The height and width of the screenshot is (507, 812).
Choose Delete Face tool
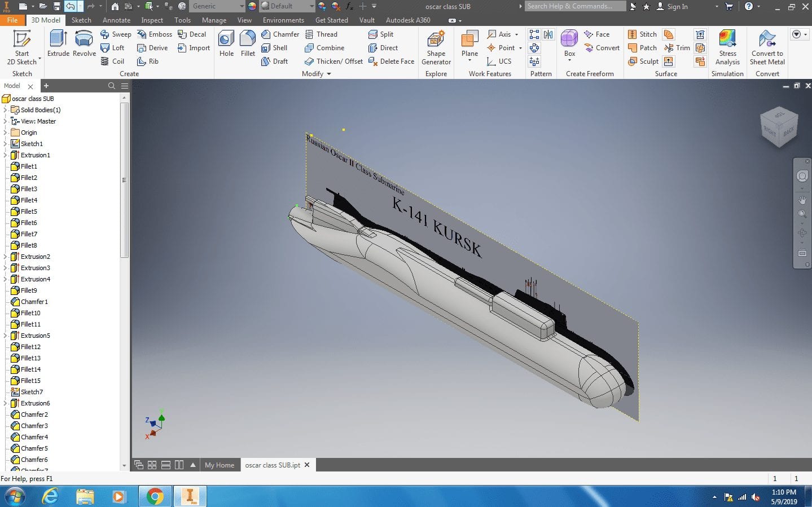click(391, 61)
